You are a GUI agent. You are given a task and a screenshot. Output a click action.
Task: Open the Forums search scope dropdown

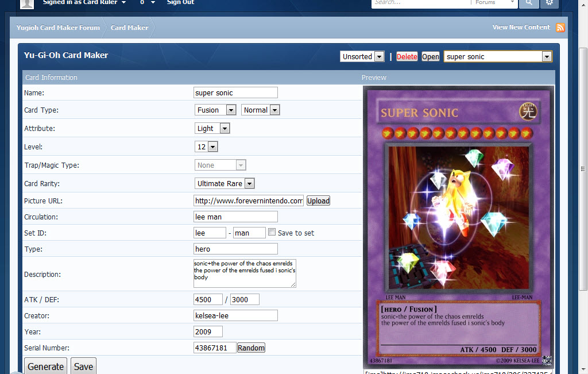[494, 2]
